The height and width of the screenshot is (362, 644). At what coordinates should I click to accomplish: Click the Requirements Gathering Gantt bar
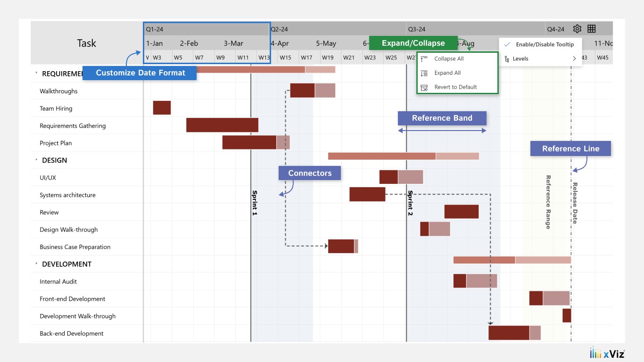[222, 125]
